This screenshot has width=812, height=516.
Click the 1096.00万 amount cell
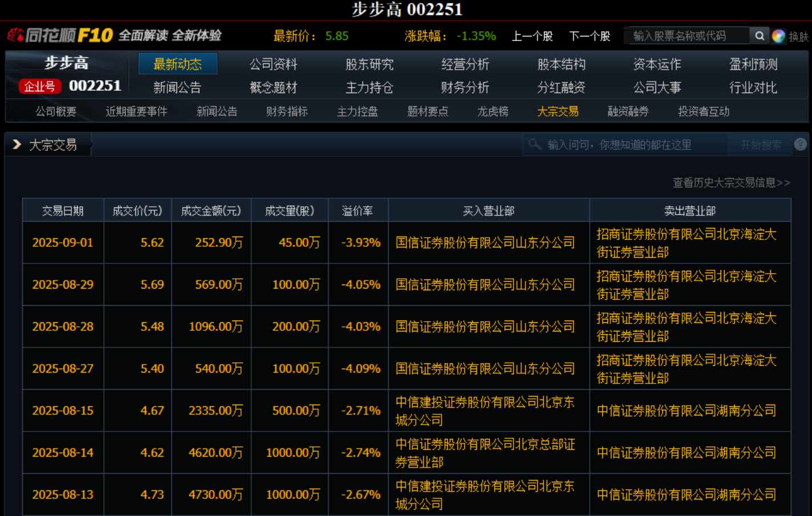tap(211, 327)
